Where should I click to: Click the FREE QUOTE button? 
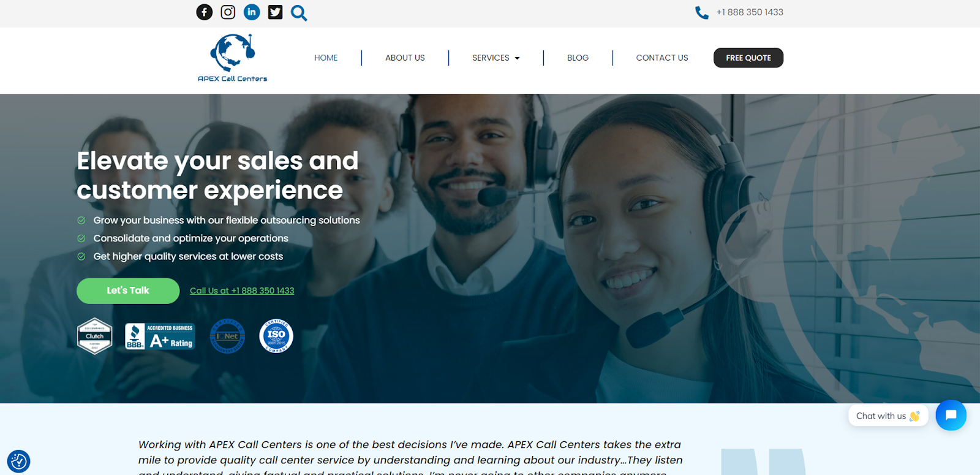(748, 58)
